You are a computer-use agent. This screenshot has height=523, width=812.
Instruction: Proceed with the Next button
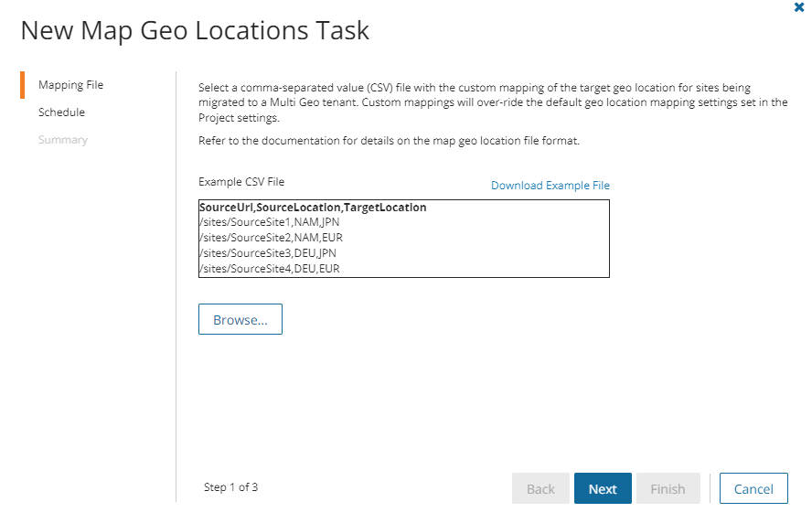(x=603, y=489)
